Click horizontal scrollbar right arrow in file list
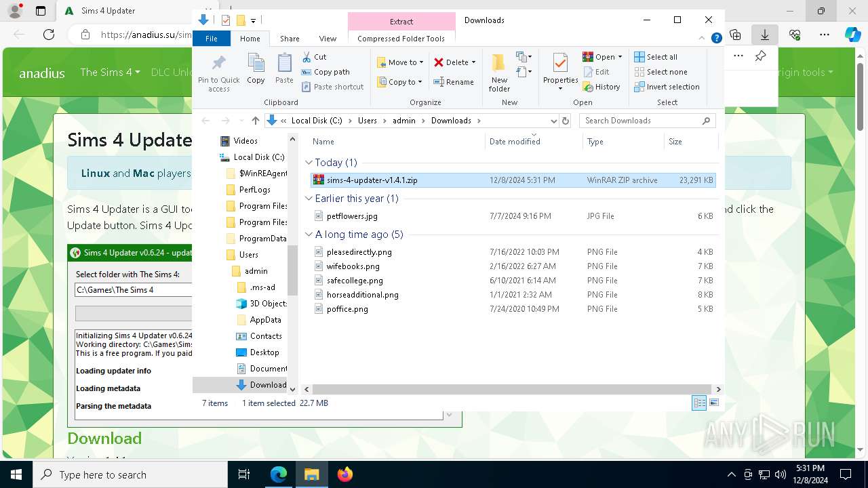The image size is (868, 488). [718, 390]
